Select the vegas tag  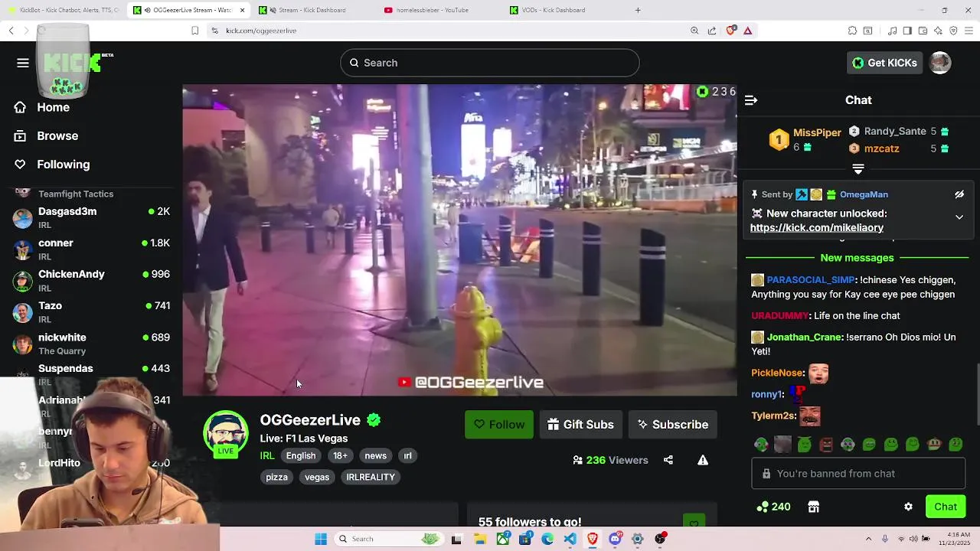317,477
